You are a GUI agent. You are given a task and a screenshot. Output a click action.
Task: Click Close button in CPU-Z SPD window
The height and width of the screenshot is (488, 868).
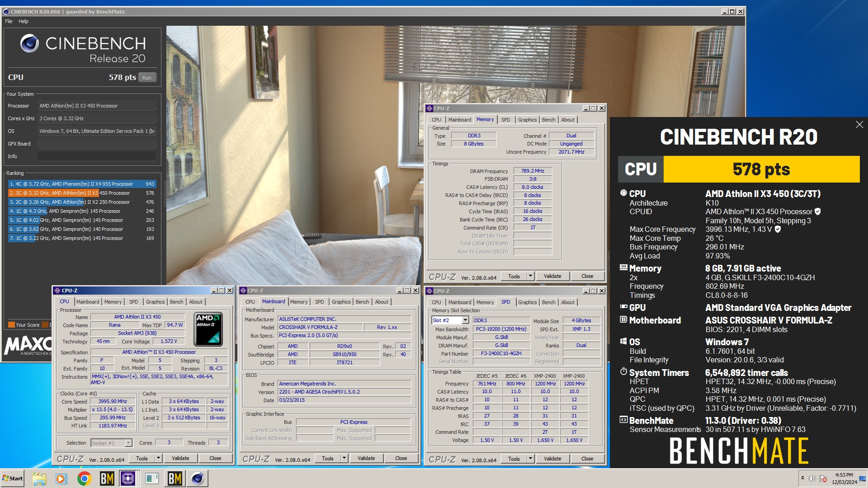[587, 459]
